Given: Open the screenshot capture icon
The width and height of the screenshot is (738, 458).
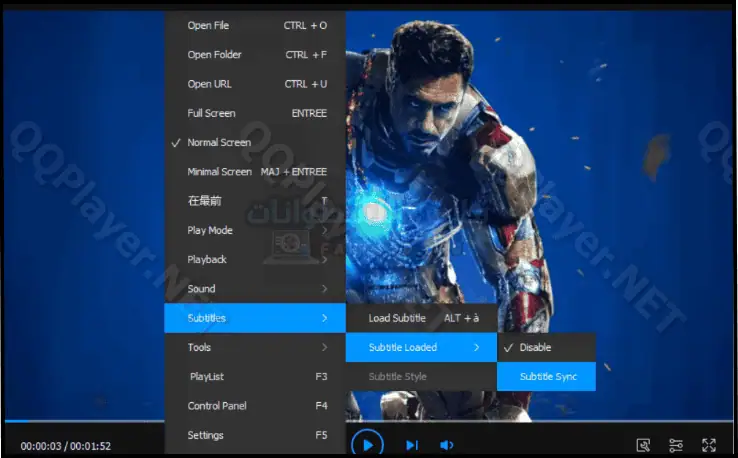Looking at the screenshot, I should [x=644, y=445].
